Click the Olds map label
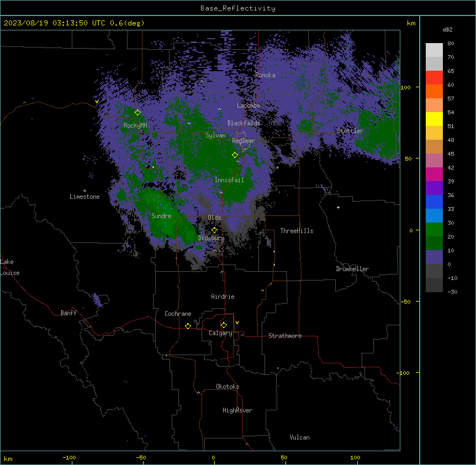 click(214, 218)
